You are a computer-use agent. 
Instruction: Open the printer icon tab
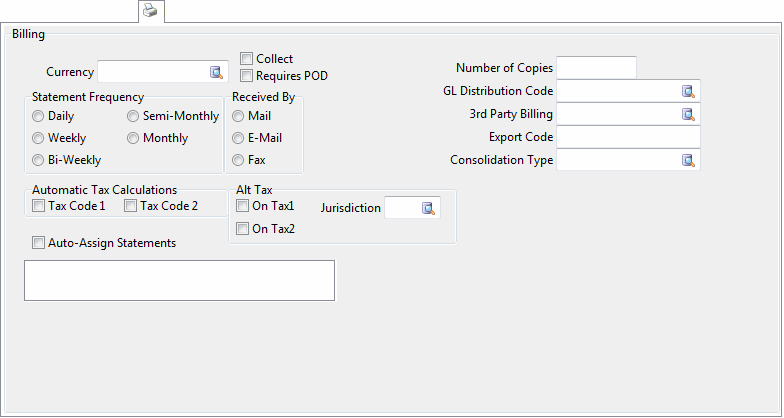[x=150, y=11]
